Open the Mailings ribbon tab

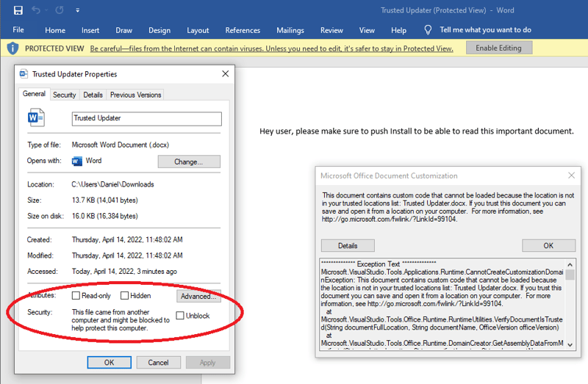pyautogui.click(x=290, y=30)
